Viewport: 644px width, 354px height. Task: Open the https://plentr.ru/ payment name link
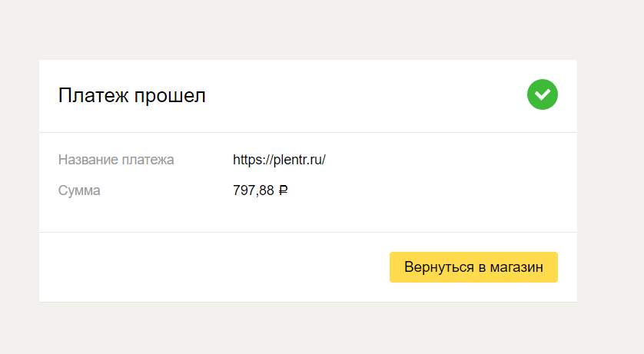pyautogui.click(x=279, y=160)
